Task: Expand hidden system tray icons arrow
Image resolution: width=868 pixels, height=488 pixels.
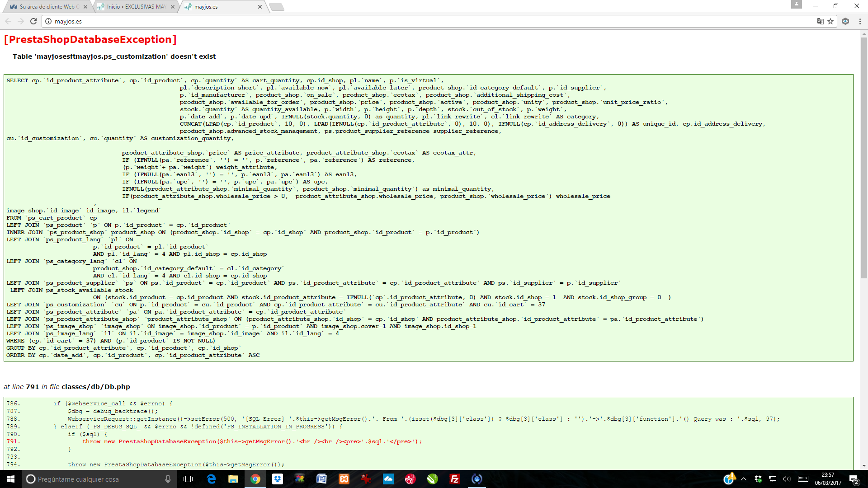Action: (744, 479)
